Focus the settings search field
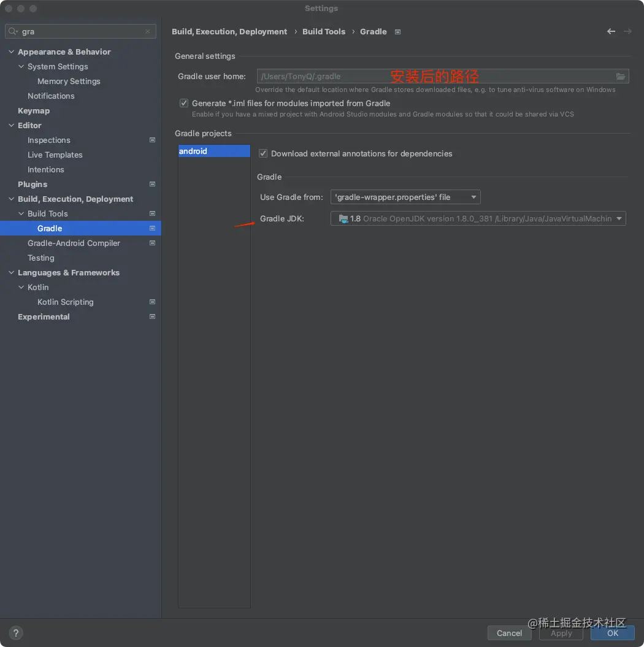644x647 pixels. [80, 31]
